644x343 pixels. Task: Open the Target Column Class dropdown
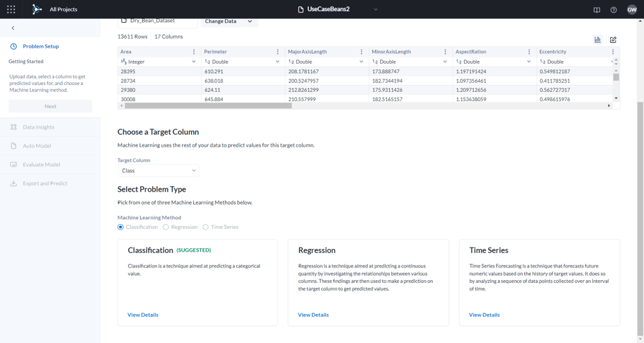click(x=159, y=171)
